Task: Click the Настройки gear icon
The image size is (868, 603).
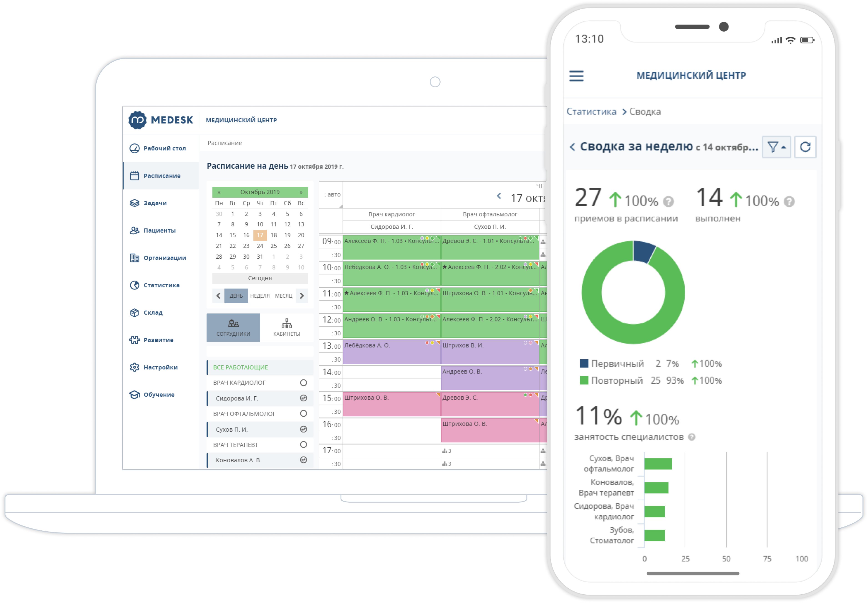Action: [x=134, y=367]
